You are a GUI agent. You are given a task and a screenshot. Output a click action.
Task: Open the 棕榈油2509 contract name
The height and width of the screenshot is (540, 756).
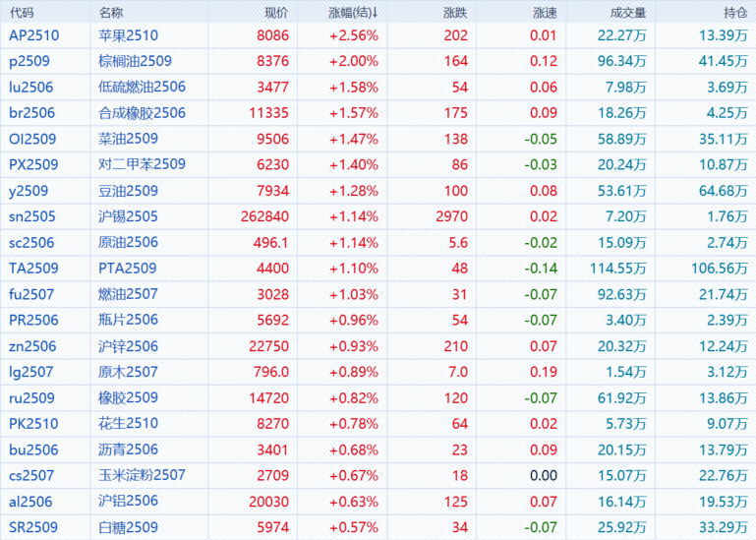tap(136, 61)
